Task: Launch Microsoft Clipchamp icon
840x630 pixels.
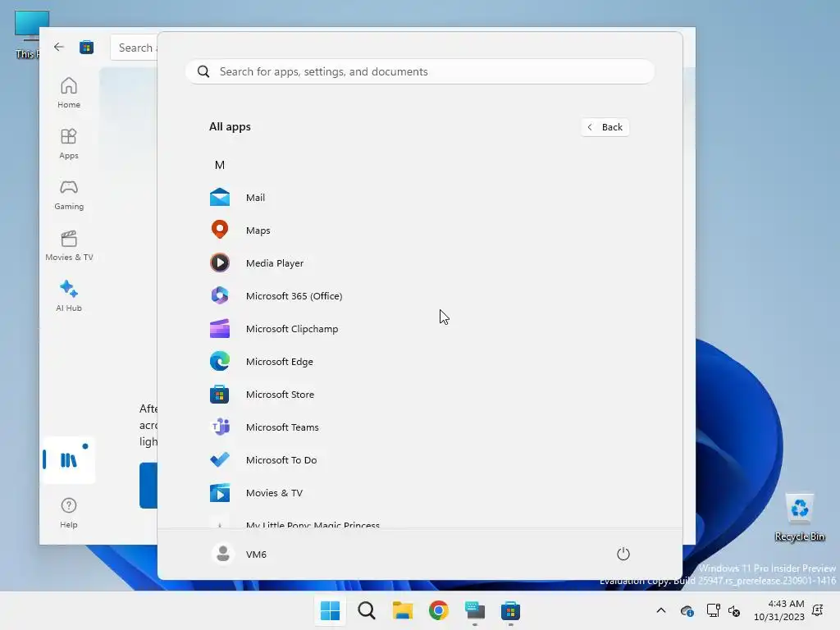Action: click(x=220, y=329)
